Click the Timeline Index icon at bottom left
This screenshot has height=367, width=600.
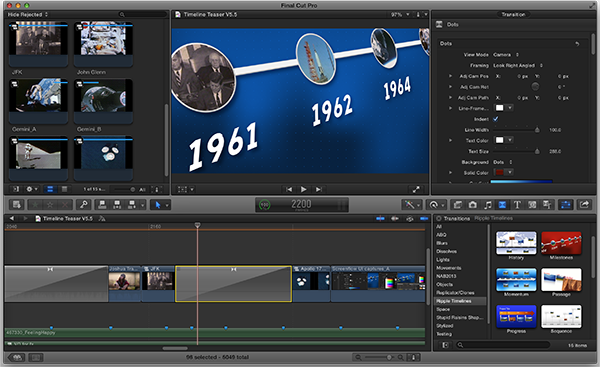(16, 357)
